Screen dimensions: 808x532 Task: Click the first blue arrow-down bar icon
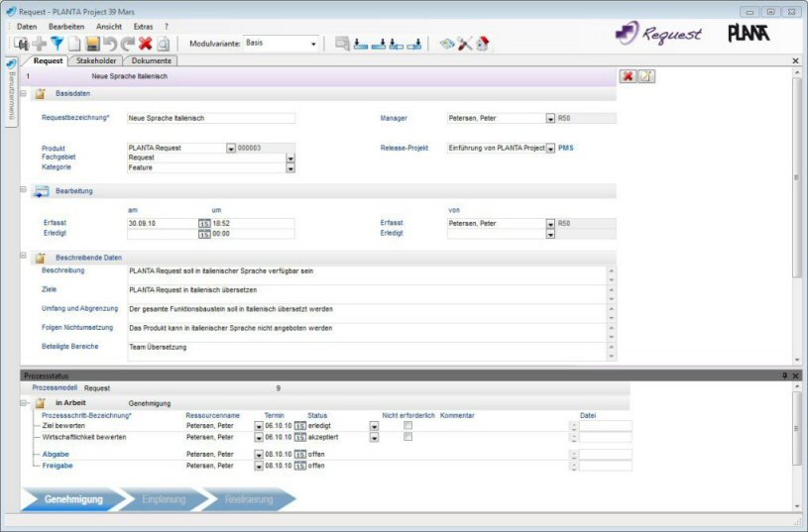click(x=361, y=44)
